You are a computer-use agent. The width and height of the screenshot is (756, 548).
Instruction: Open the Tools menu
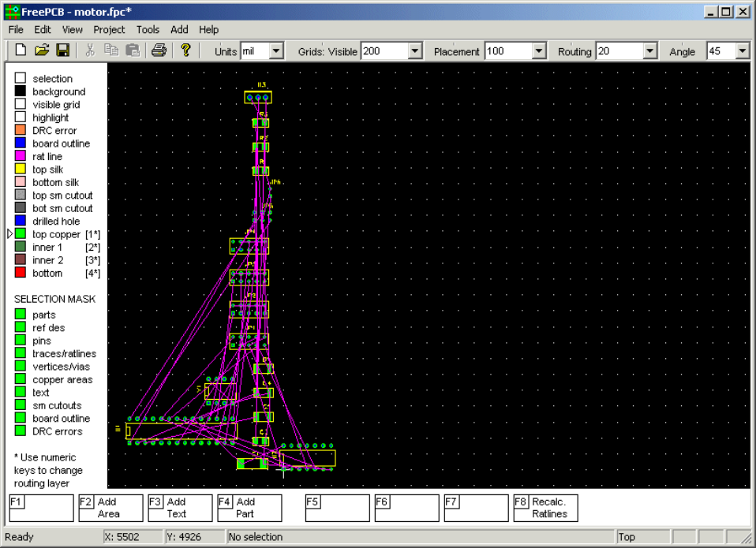click(148, 29)
